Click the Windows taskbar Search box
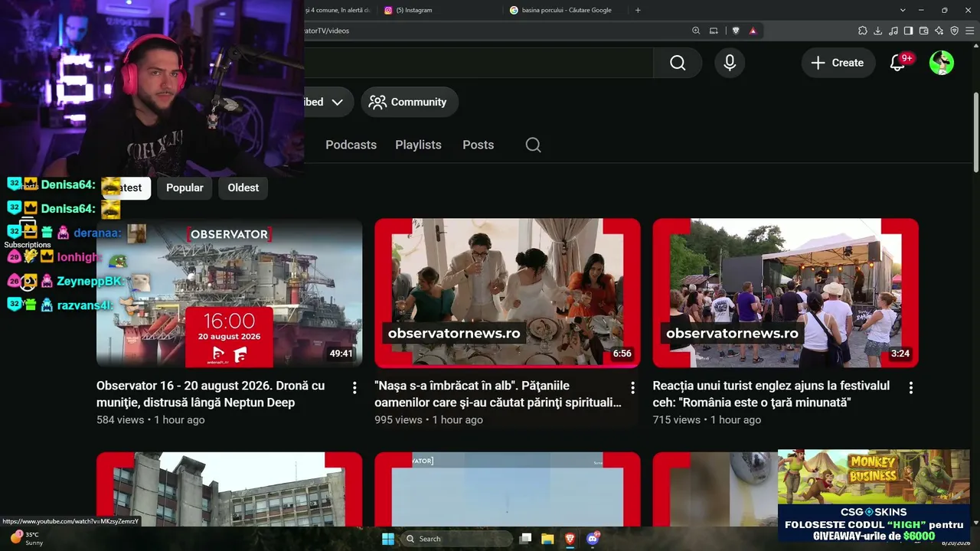This screenshot has width=980, height=551. (x=457, y=539)
